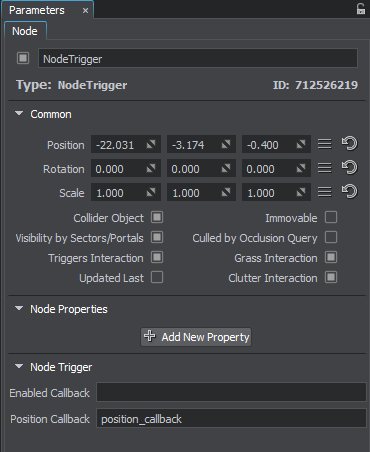Click the Enabled Callback input field

tap(231, 392)
